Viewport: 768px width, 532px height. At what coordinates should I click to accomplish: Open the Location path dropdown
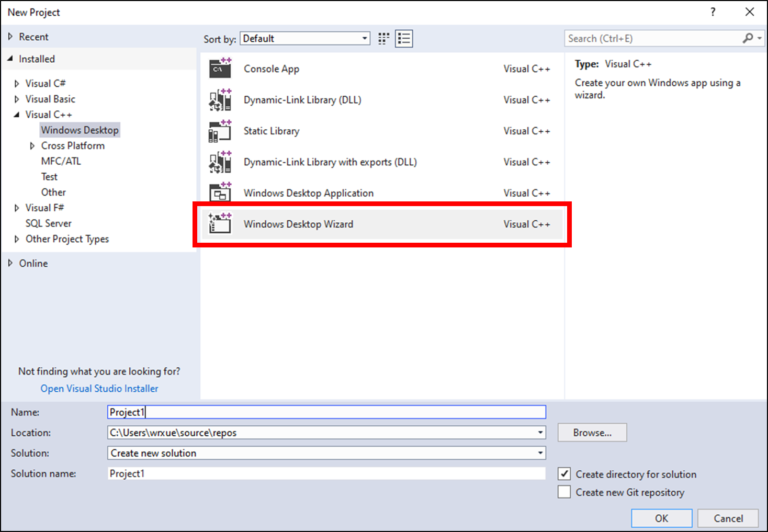click(x=540, y=433)
